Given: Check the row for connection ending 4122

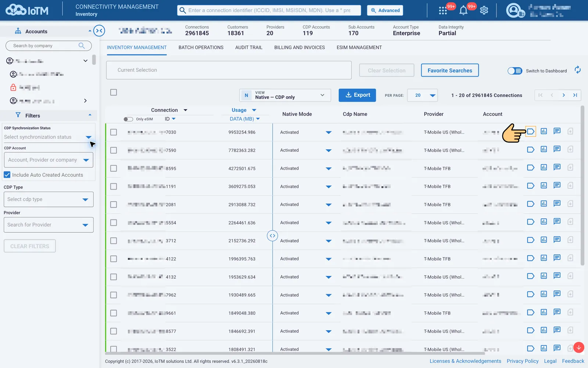Looking at the screenshot, I should [x=114, y=259].
